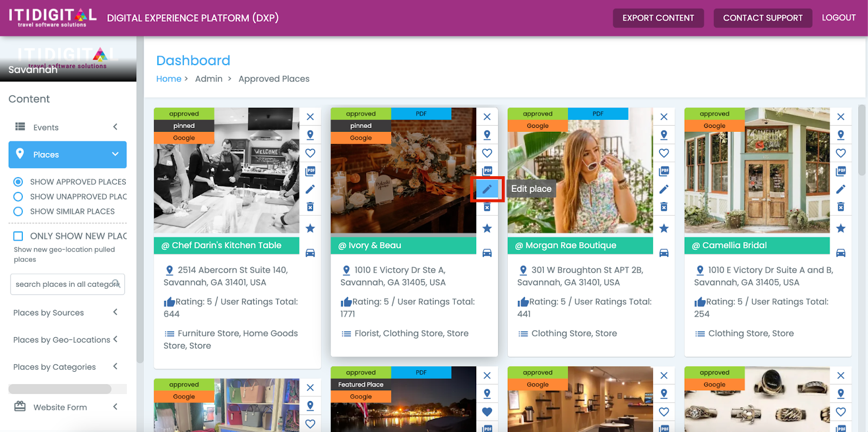Click X icon on Camellia Bridal card

point(841,117)
